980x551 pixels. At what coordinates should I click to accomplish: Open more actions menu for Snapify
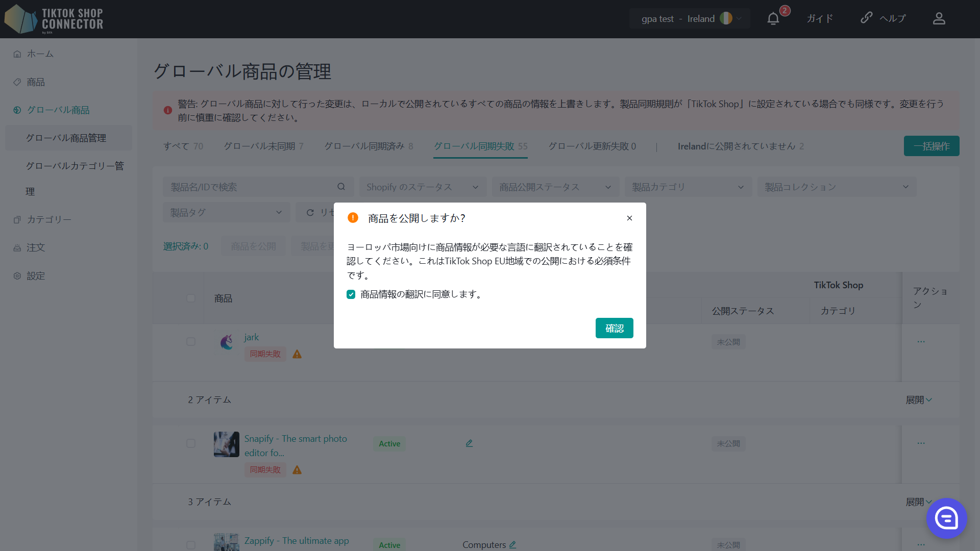(x=921, y=443)
